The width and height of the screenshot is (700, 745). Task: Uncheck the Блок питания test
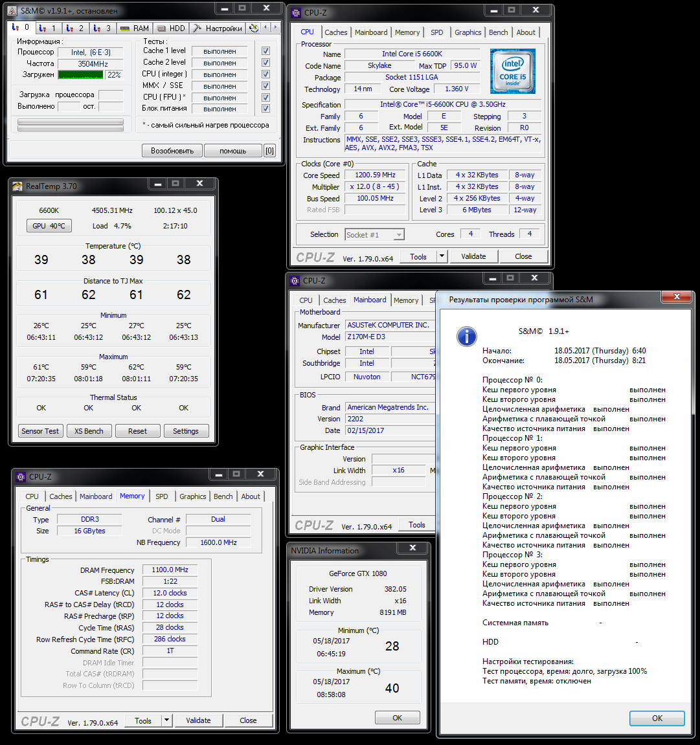point(265,108)
